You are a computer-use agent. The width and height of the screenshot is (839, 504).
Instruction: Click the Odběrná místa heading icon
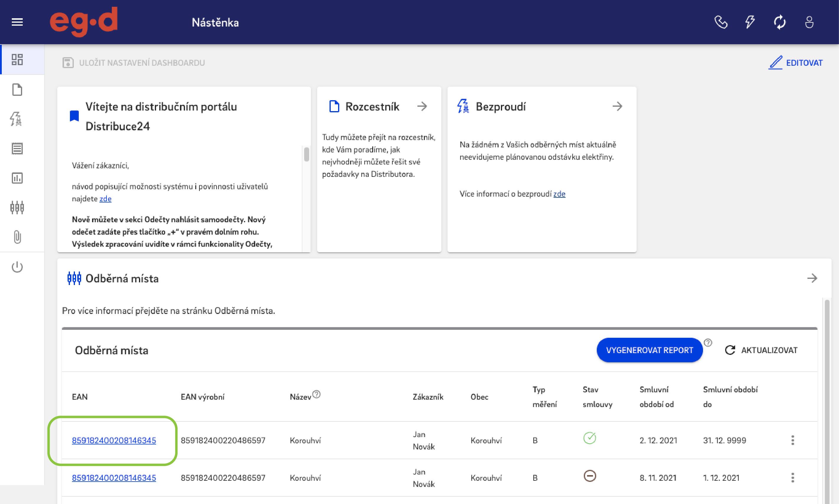coord(74,279)
